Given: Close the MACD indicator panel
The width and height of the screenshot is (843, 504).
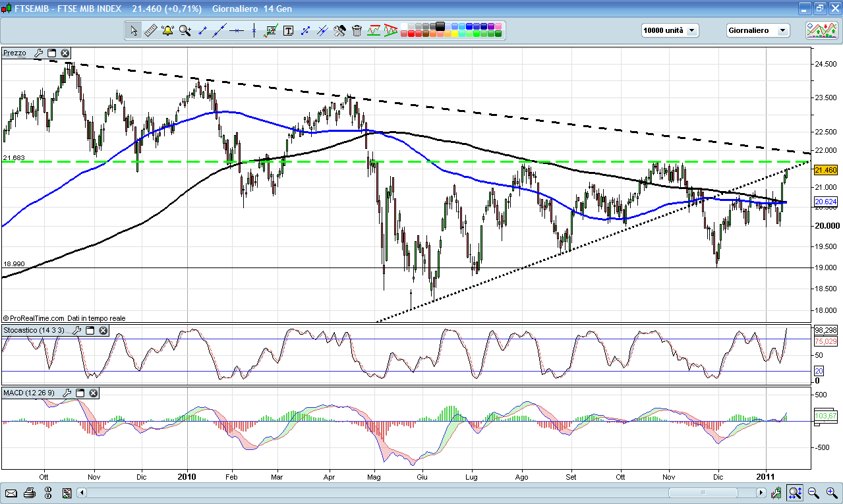Looking at the screenshot, I should 93,393.
